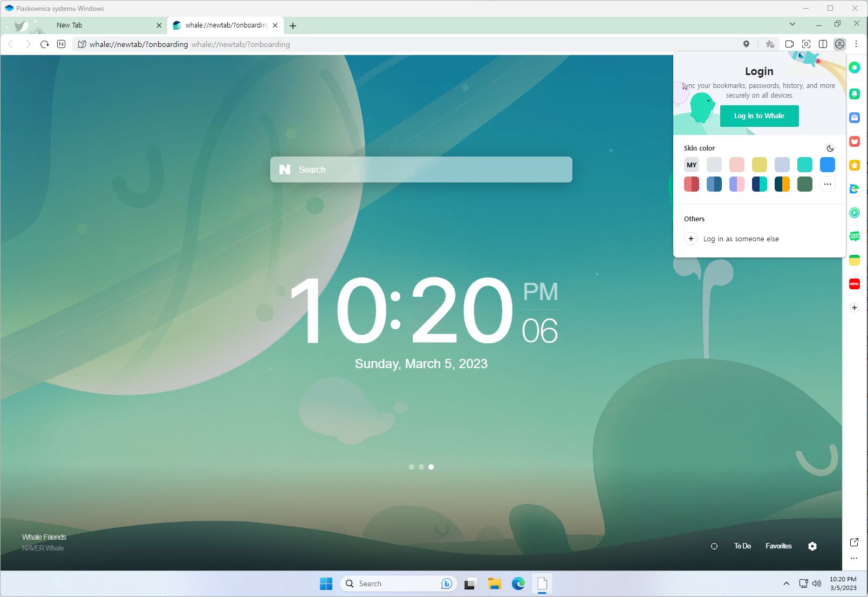
Task: Open the green circle sidebar app
Action: pos(855,67)
